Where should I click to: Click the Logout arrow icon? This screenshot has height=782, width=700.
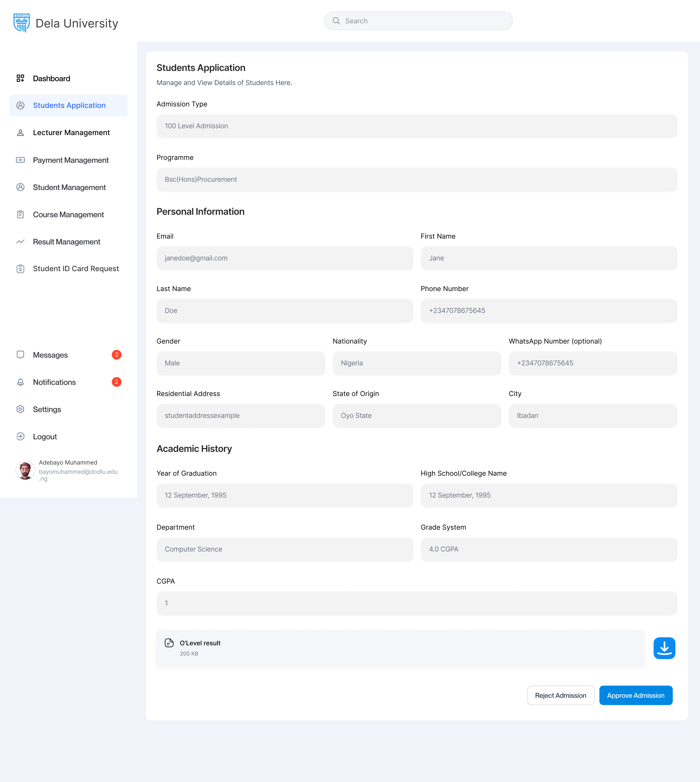point(20,436)
